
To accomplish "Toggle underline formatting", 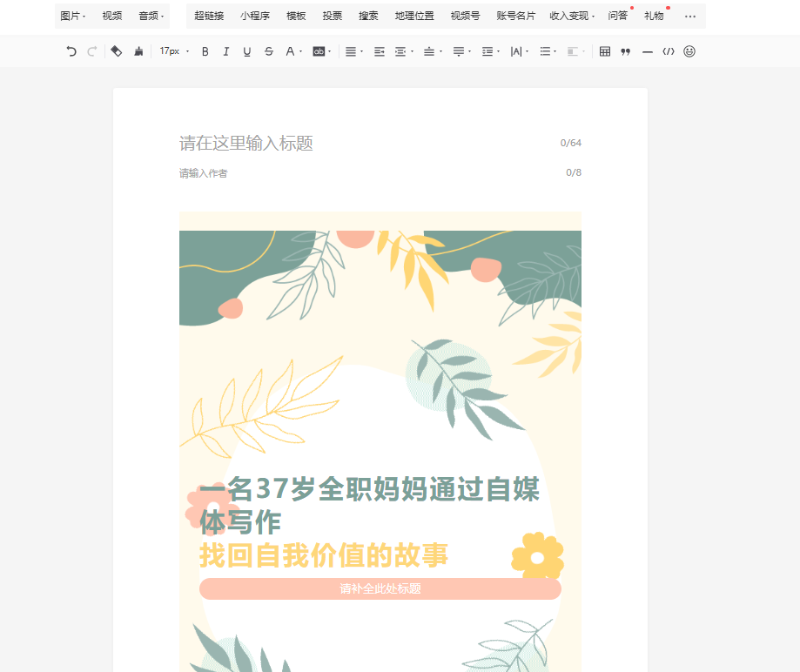I will 247,51.
